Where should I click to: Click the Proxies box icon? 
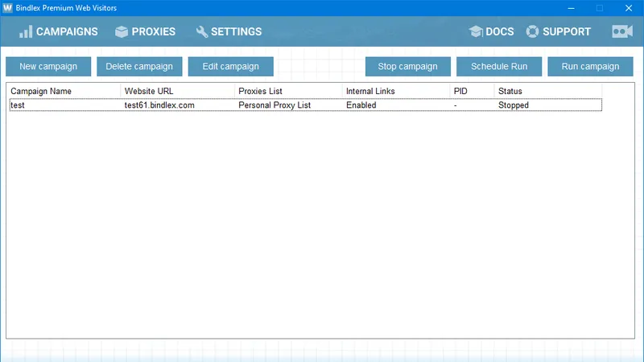pyautogui.click(x=122, y=31)
